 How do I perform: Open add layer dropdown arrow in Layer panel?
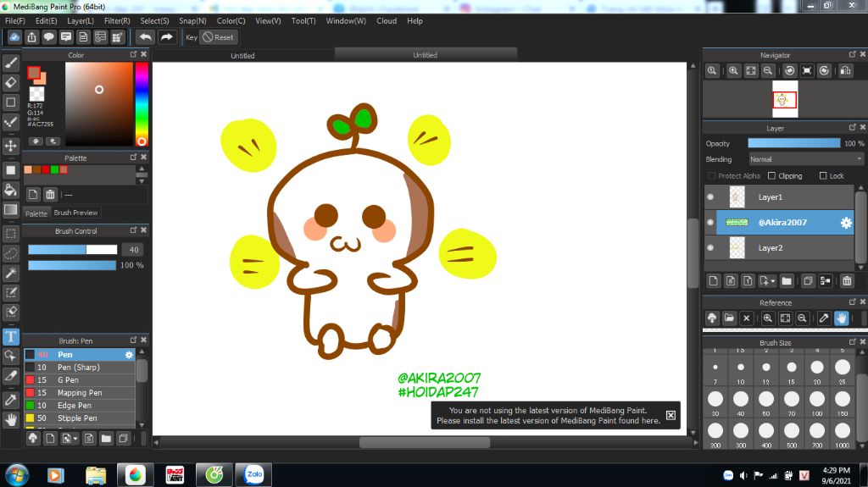773,281
